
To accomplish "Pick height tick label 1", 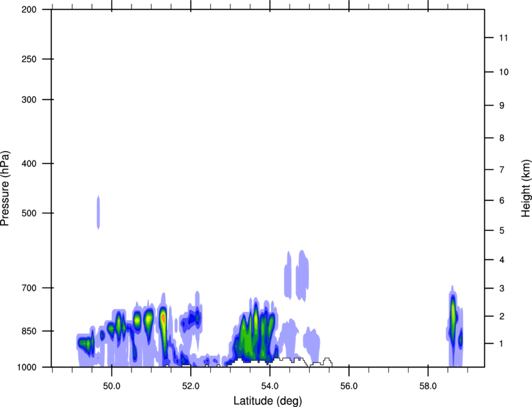I will tap(502, 344).
